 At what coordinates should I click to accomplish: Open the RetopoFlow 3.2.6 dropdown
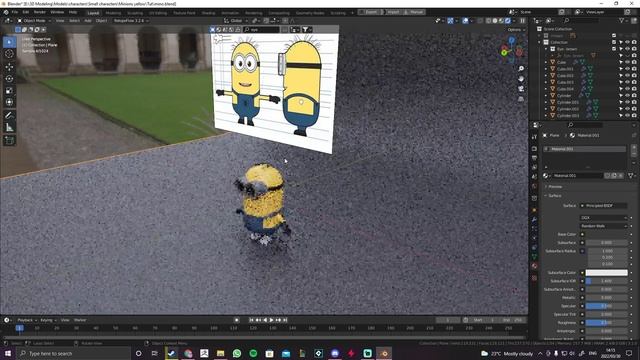130,20
